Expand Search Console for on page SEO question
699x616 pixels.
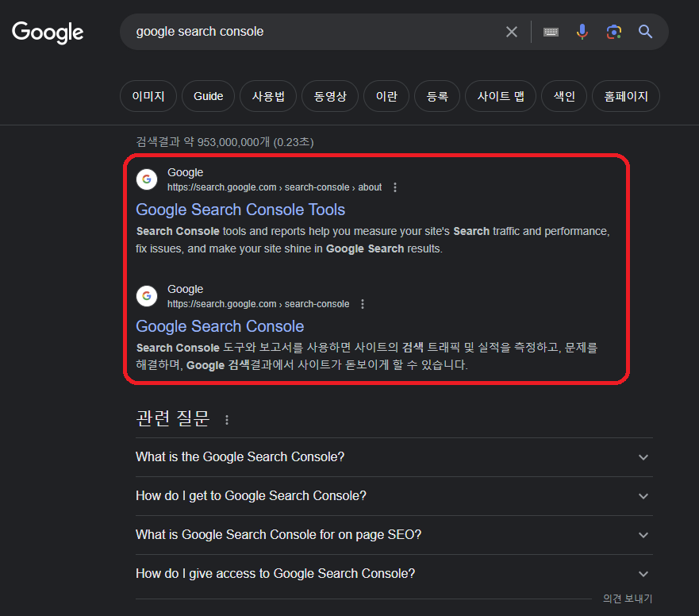tap(394, 534)
